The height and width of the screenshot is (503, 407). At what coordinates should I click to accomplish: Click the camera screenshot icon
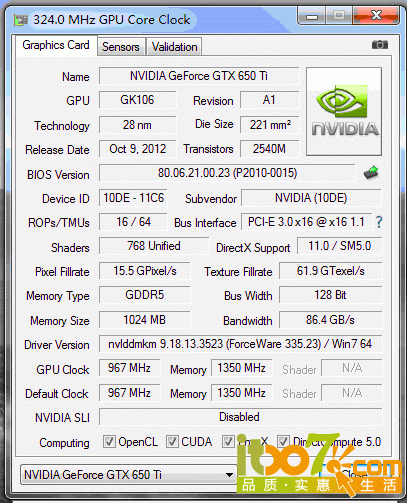380,44
